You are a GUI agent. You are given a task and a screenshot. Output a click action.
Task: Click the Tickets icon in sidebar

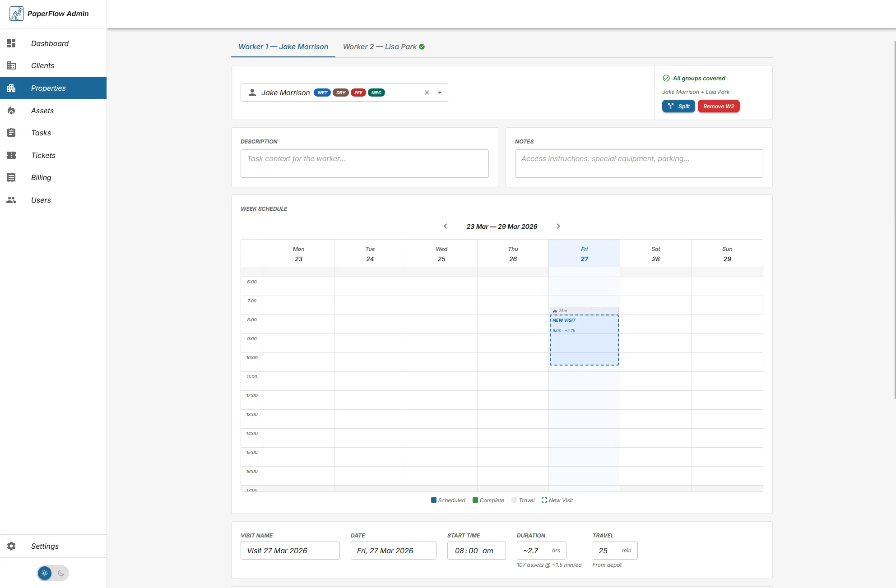[x=11, y=155]
